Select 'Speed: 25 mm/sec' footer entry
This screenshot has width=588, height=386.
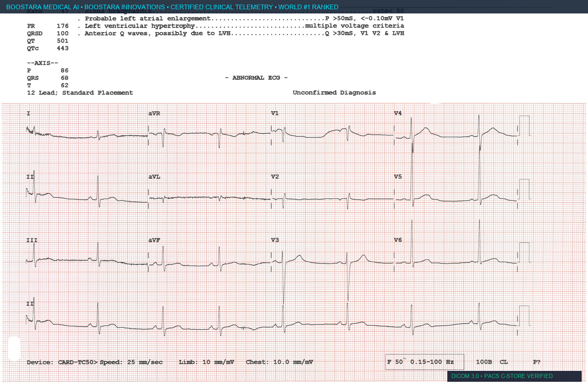pyautogui.click(x=131, y=362)
